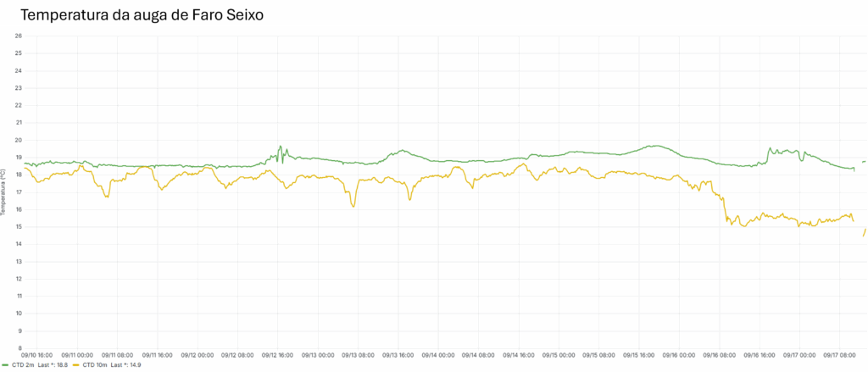The image size is (868, 372).
Task: Click the 26 value on the y-axis
Action: pos(18,36)
